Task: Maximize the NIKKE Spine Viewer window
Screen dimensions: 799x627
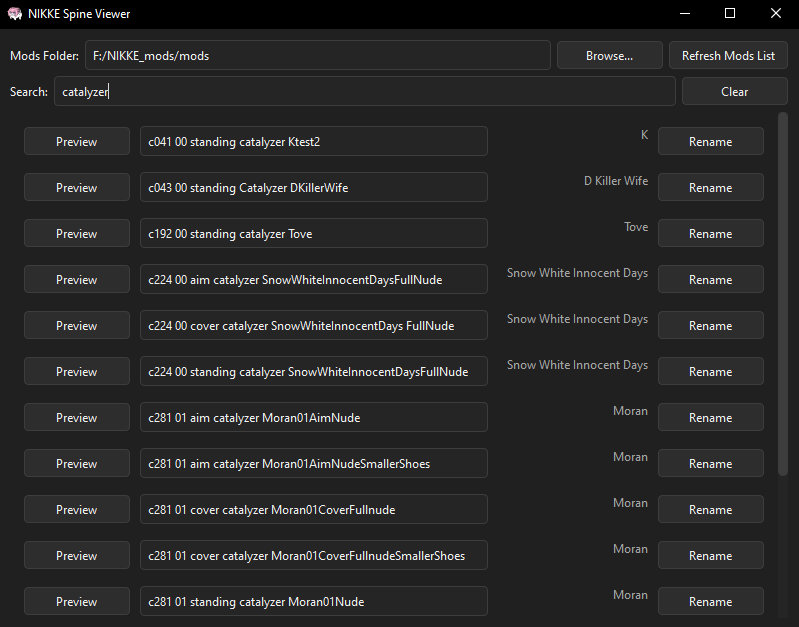Action: (x=730, y=14)
